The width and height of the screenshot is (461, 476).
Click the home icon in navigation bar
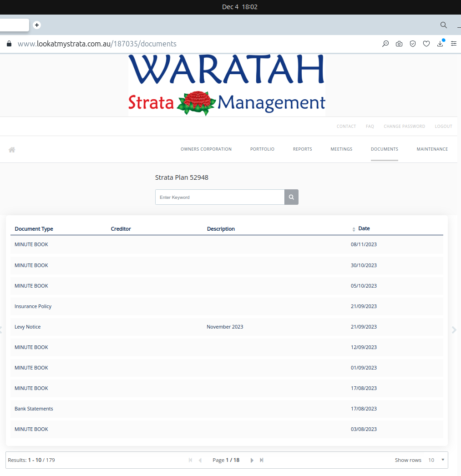coord(12,149)
